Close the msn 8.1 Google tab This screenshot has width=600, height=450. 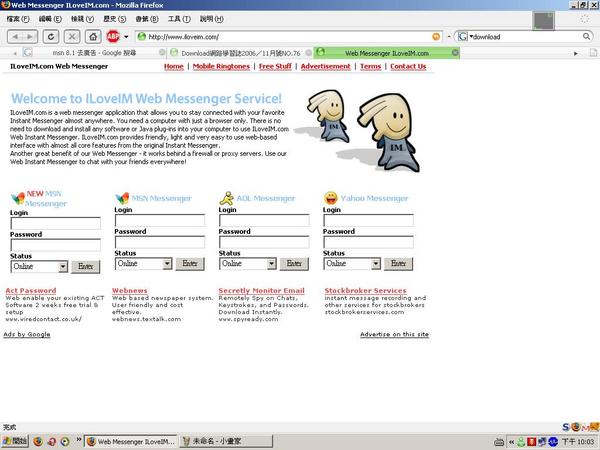[162, 52]
